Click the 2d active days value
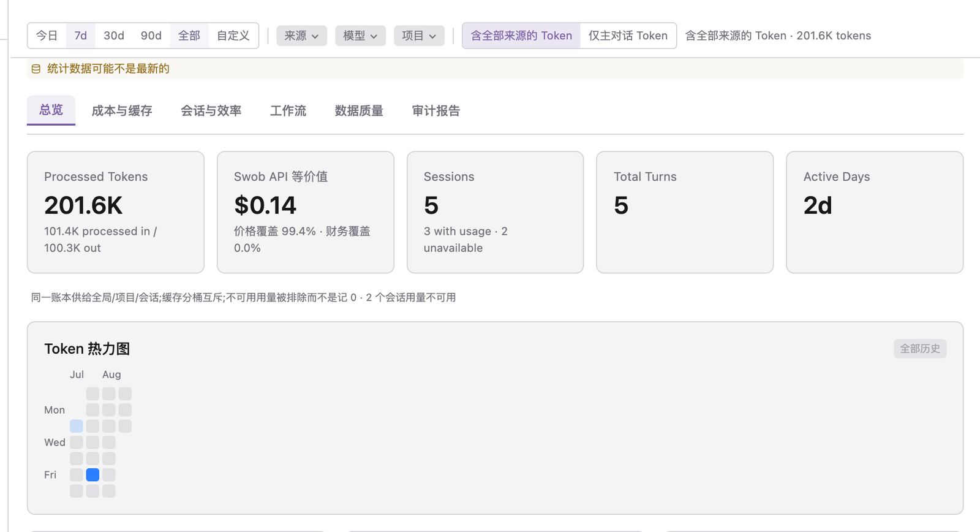This screenshot has height=532, width=980. coord(818,205)
